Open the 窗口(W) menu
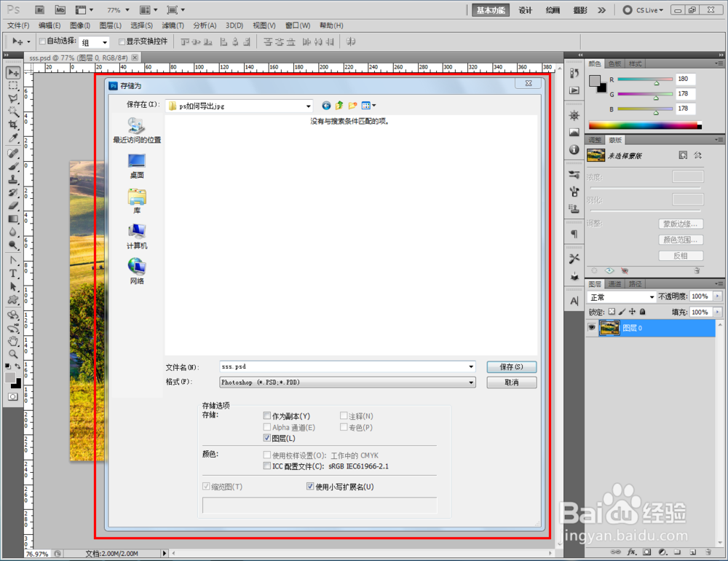The width and height of the screenshot is (728, 561). 298,25
